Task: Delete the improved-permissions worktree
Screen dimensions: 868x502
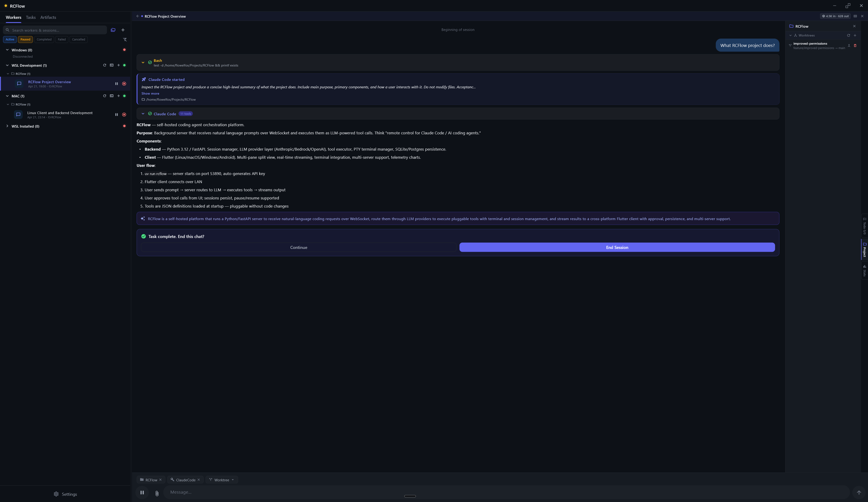Action: 855,46
